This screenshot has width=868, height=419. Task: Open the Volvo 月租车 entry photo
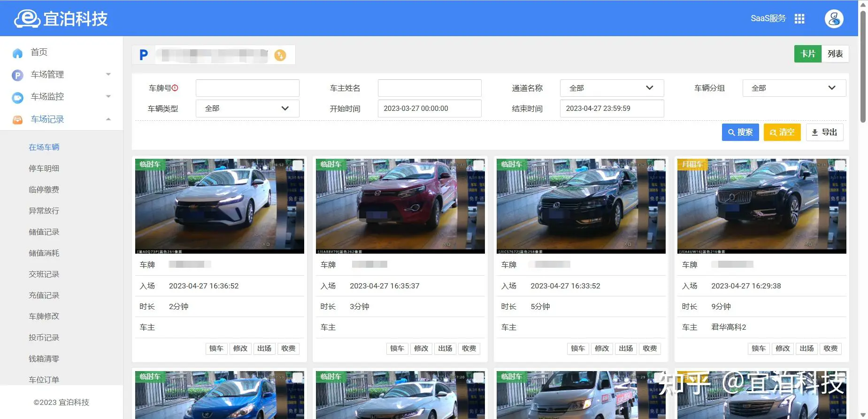[x=762, y=206]
